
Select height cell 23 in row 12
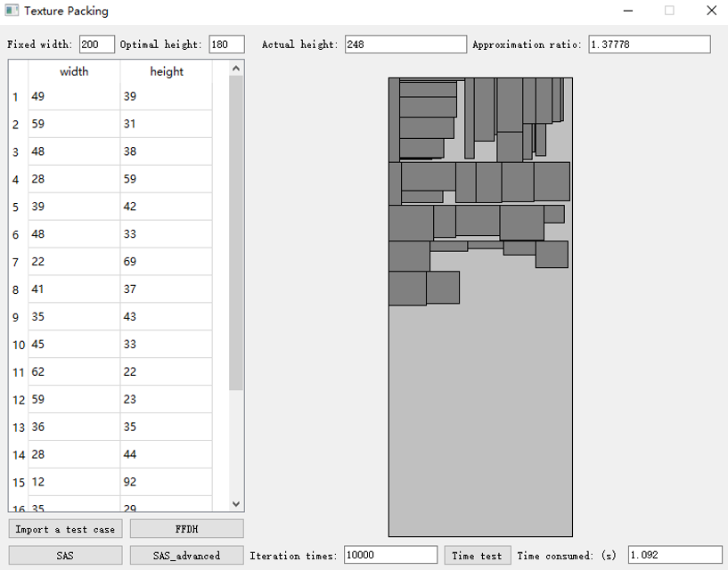click(167, 400)
